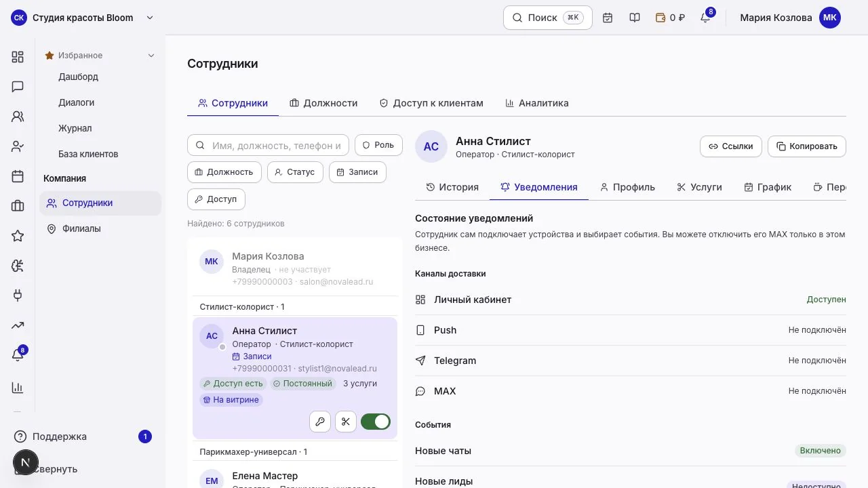
Task: Switch to the Должности tab
Action: 323,103
